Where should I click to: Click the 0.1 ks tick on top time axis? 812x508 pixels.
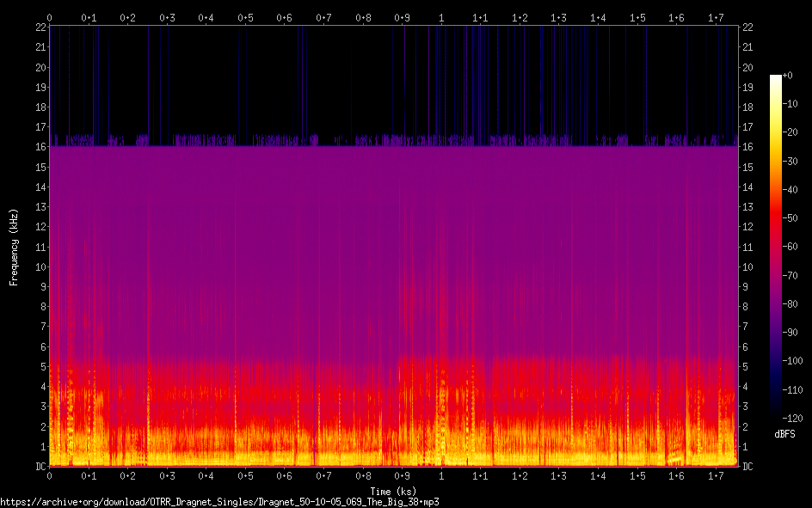pos(89,17)
